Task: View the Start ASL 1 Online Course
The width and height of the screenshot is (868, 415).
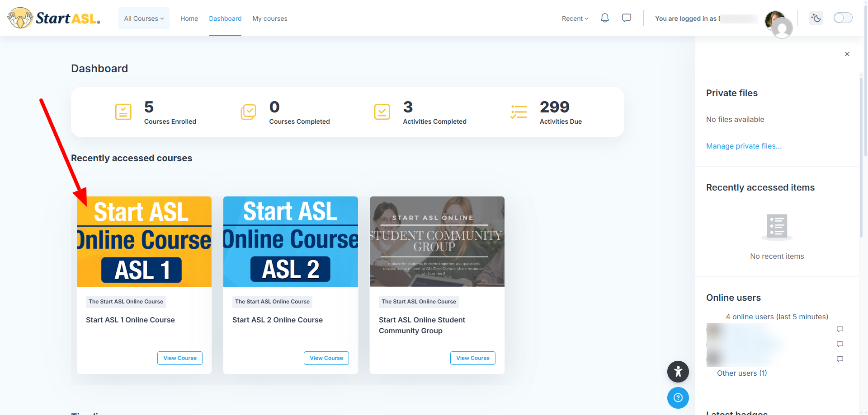Action: tap(180, 358)
